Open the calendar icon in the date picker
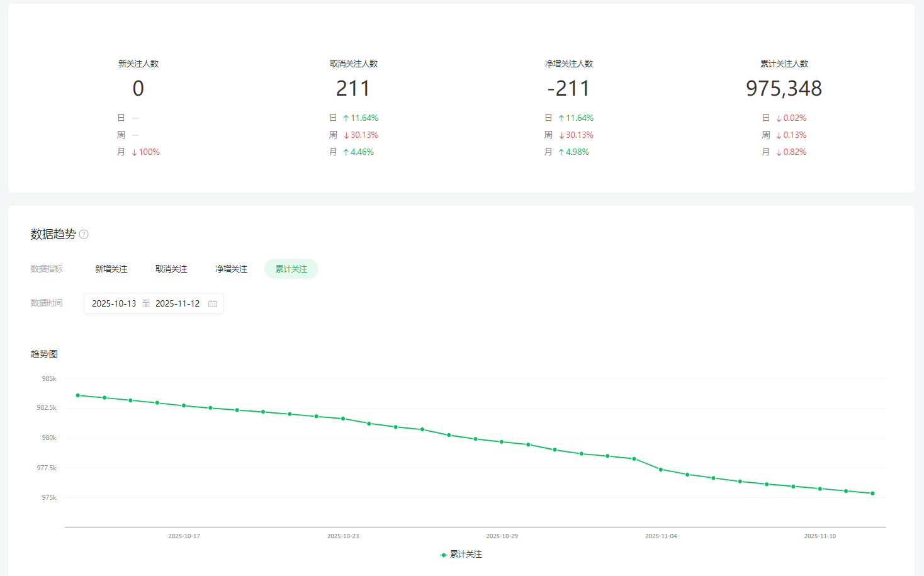Image resolution: width=924 pixels, height=576 pixels. (x=213, y=303)
